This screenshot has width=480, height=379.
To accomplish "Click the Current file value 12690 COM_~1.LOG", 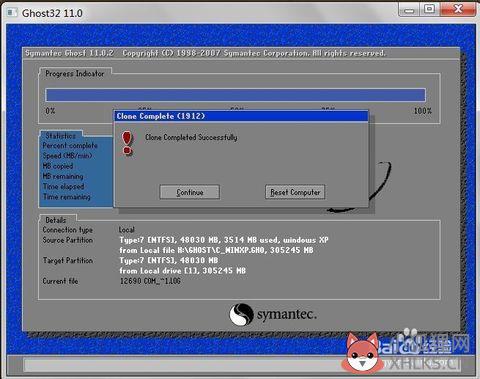I will tap(150, 281).
